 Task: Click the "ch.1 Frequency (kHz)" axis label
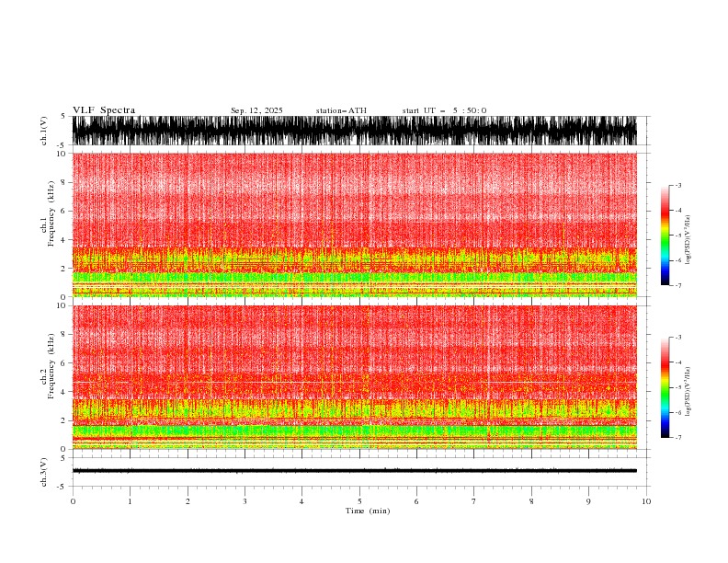click(48, 213)
